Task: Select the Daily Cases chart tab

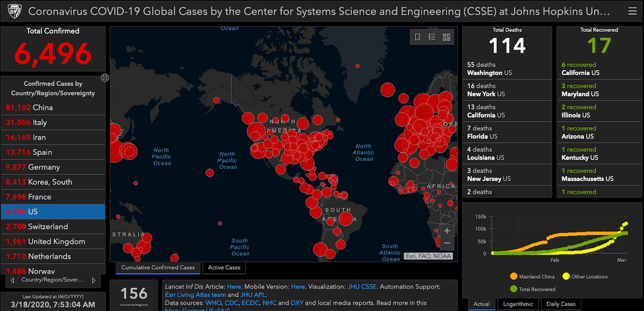Action: 561,304
